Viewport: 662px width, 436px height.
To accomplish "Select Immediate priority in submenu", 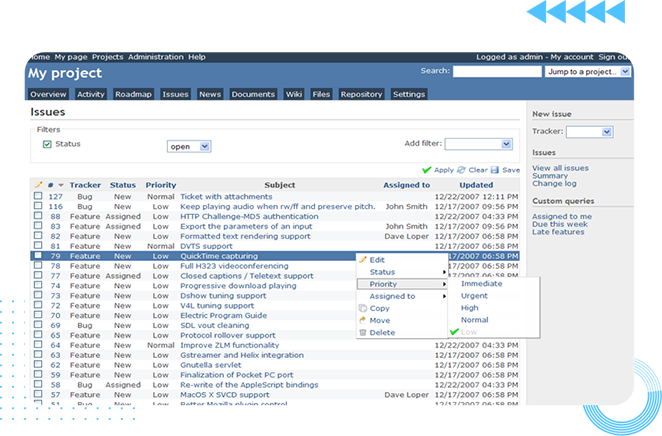I will tap(482, 284).
